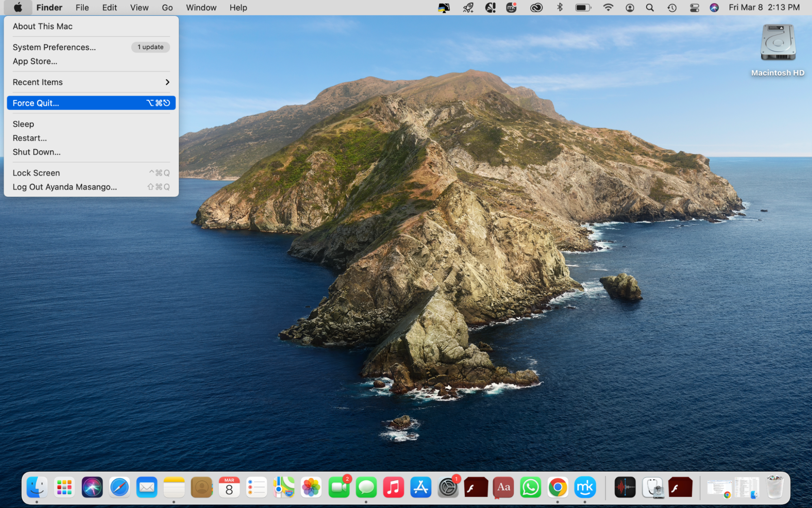Open FaceTime with 2 notifications badge
This screenshot has width=812, height=508.
[339, 487]
